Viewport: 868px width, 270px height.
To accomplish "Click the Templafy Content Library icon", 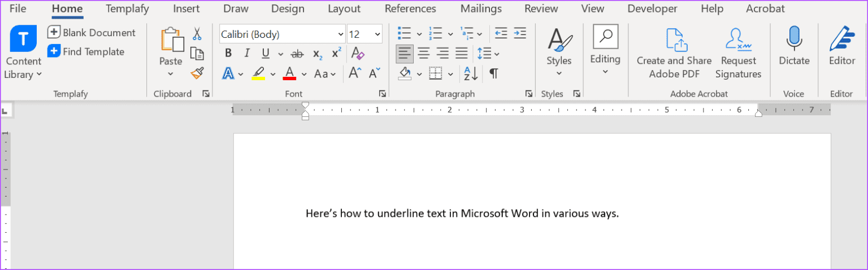I will pyautogui.click(x=23, y=38).
